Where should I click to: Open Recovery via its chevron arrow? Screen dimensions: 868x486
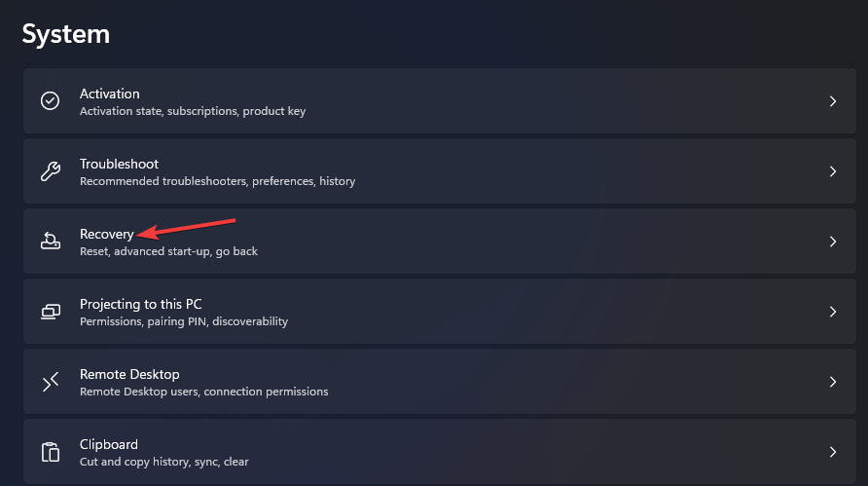pos(833,242)
